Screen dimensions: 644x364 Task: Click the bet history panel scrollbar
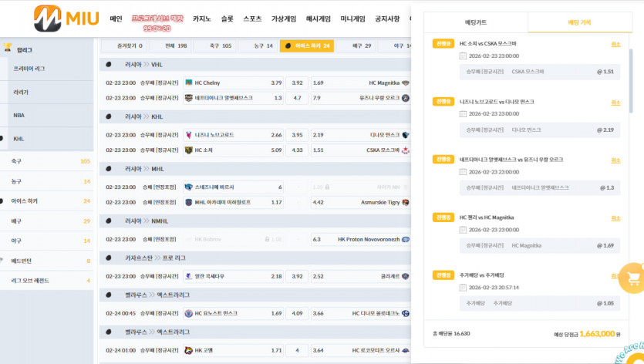(631, 81)
